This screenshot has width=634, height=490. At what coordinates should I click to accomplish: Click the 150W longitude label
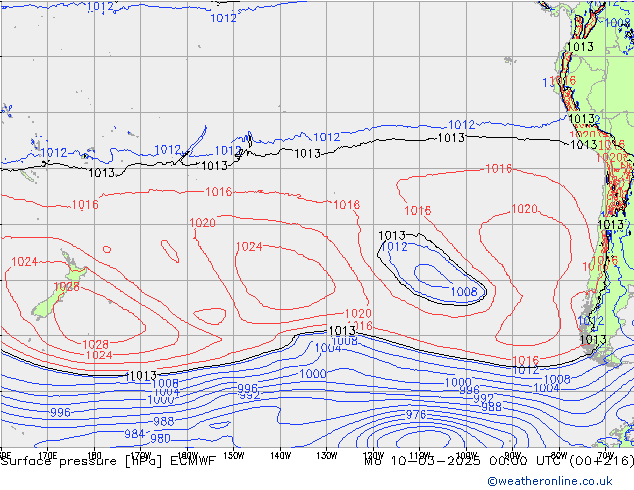[x=233, y=455]
